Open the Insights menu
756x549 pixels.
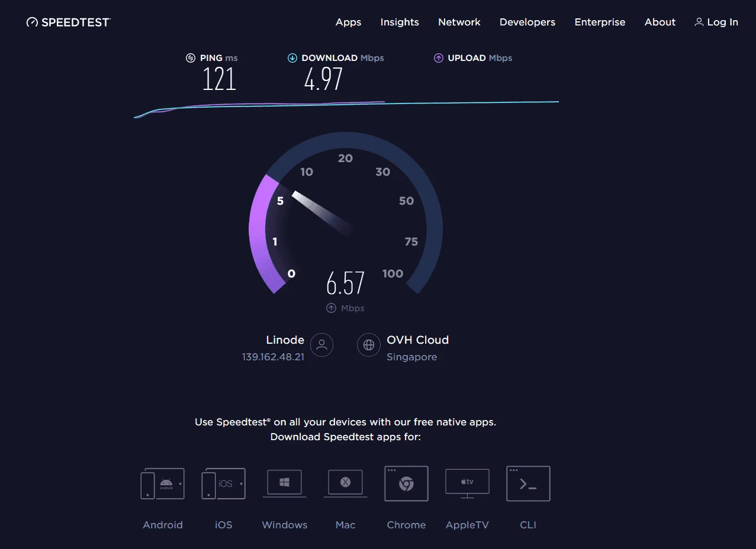pos(400,22)
